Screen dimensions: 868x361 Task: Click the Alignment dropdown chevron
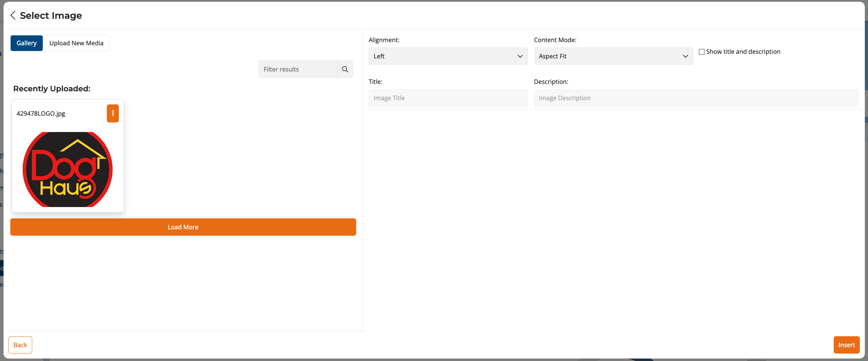pyautogui.click(x=520, y=56)
